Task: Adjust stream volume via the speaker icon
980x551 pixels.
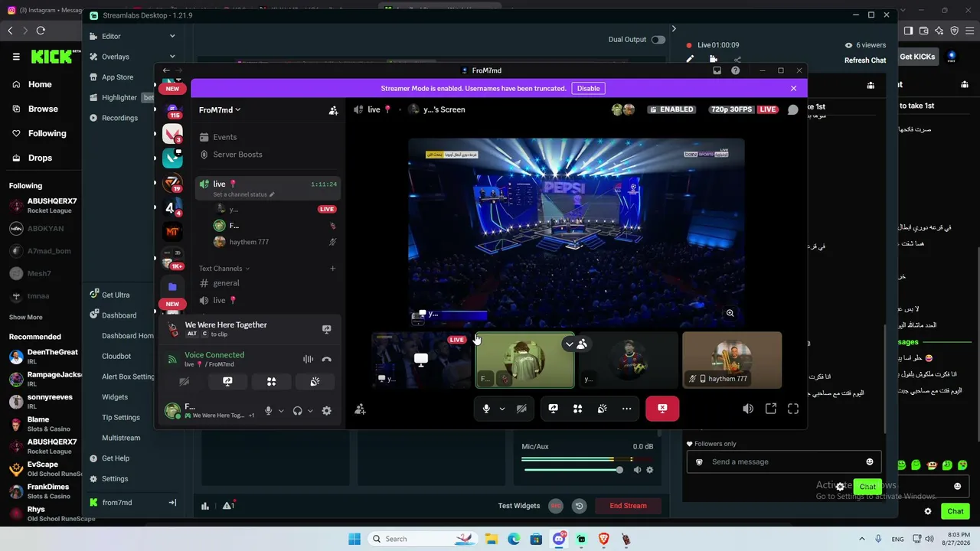Action: 748,409
